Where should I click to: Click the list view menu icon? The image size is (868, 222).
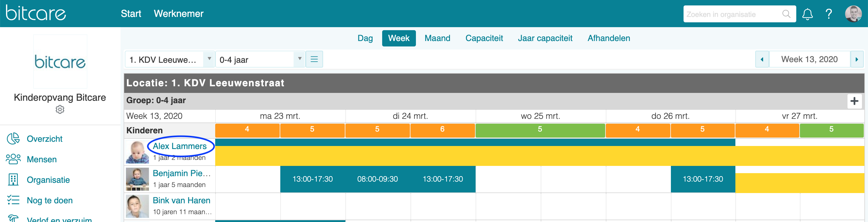[314, 59]
